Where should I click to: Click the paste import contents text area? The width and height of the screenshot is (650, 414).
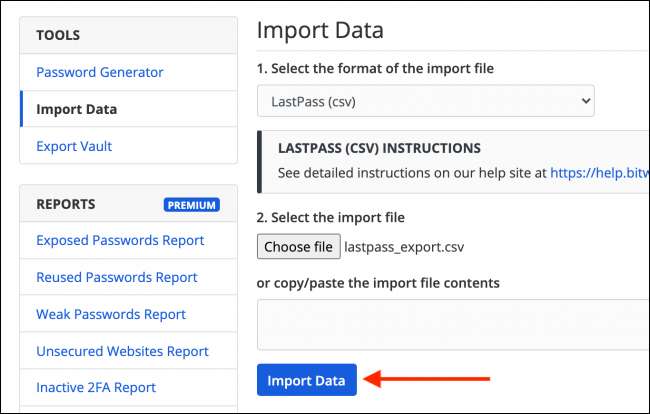[x=452, y=325]
